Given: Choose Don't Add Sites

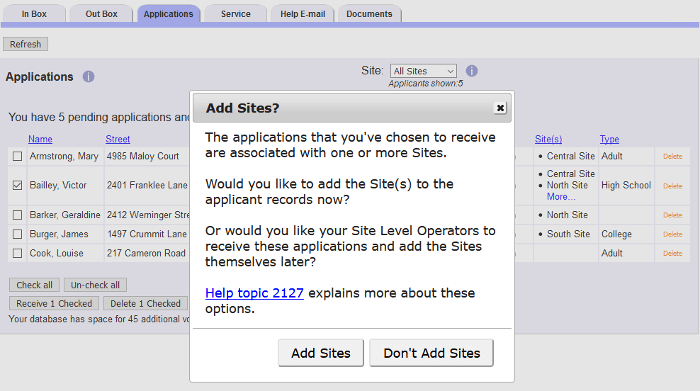Looking at the screenshot, I should (432, 353).
